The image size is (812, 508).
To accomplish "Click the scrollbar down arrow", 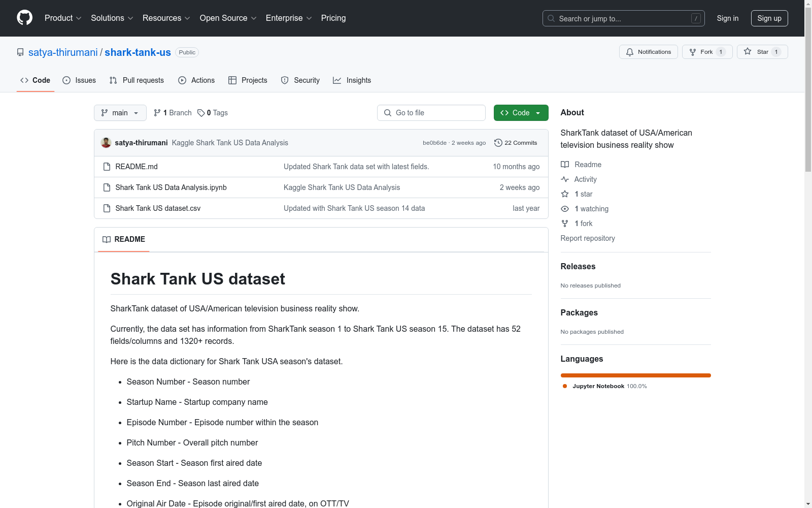I will point(808,504).
